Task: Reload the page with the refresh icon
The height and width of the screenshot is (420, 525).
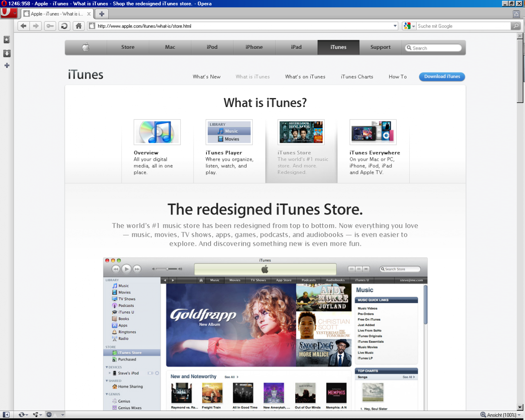Action: pos(64,26)
